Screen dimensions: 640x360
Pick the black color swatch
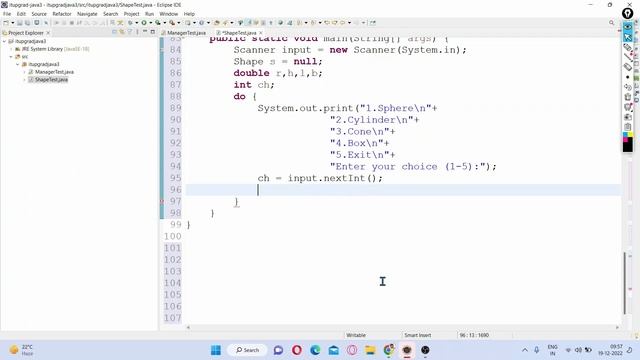click(628, 146)
